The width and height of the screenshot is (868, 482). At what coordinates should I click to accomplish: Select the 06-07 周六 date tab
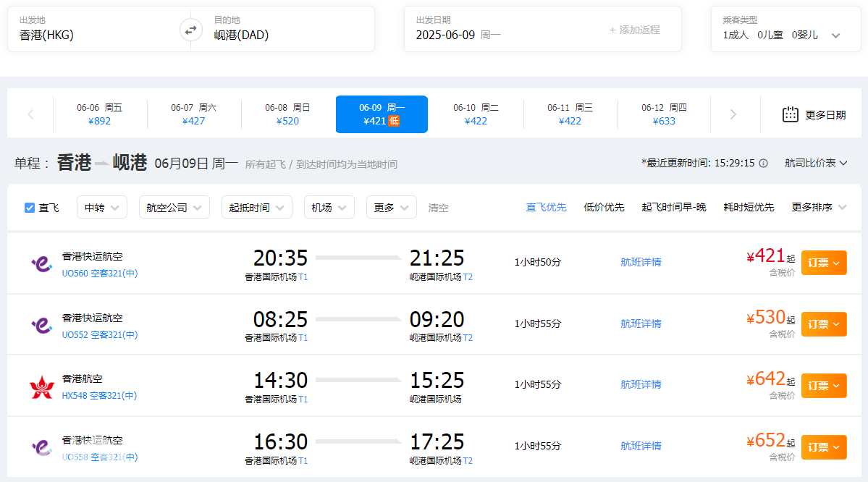[x=193, y=114]
